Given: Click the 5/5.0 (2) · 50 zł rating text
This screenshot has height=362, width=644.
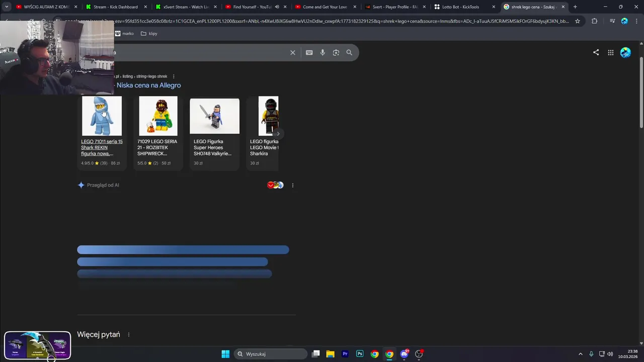Looking at the screenshot, I should point(154,163).
